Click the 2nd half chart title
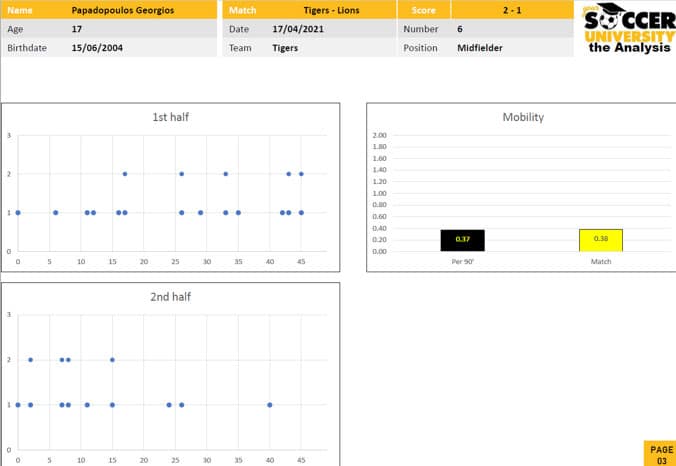The image size is (676, 466). (170, 297)
